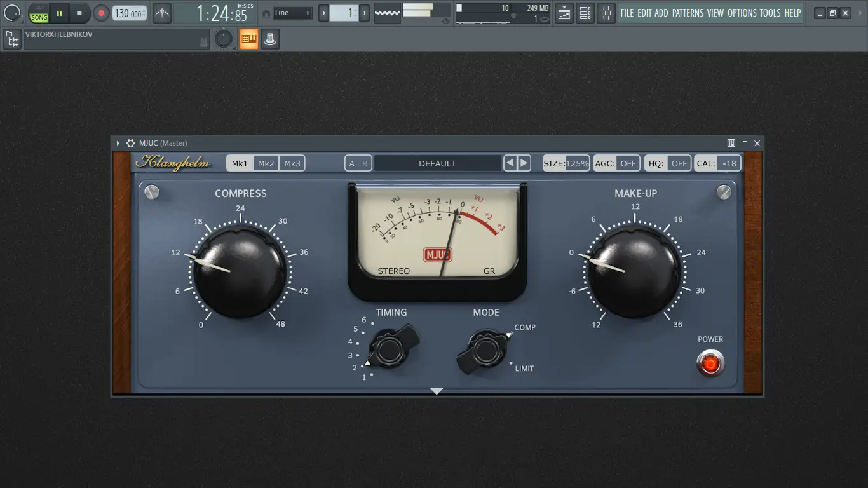Add a new pattern with plus button
868x488 pixels.
[x=365, y=13]
